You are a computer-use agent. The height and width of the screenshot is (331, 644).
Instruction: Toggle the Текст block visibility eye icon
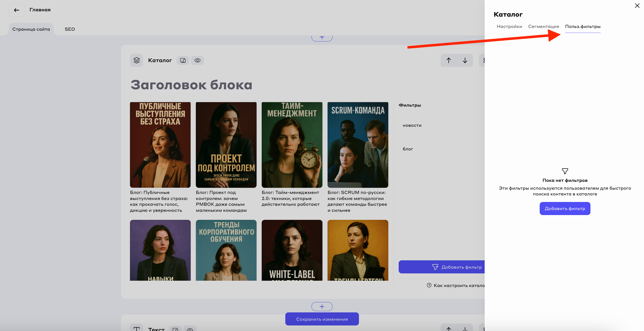tap(190, 329)
